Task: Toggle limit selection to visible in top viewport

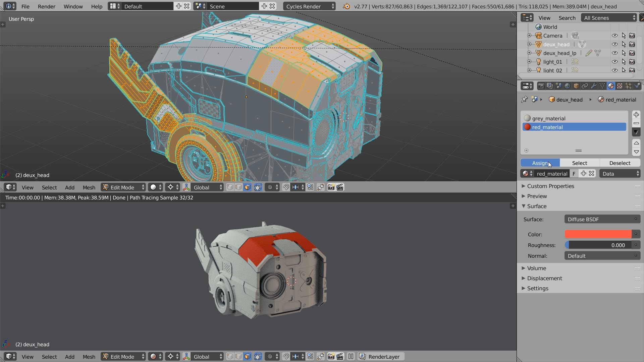Action: (x=258, y=187)
